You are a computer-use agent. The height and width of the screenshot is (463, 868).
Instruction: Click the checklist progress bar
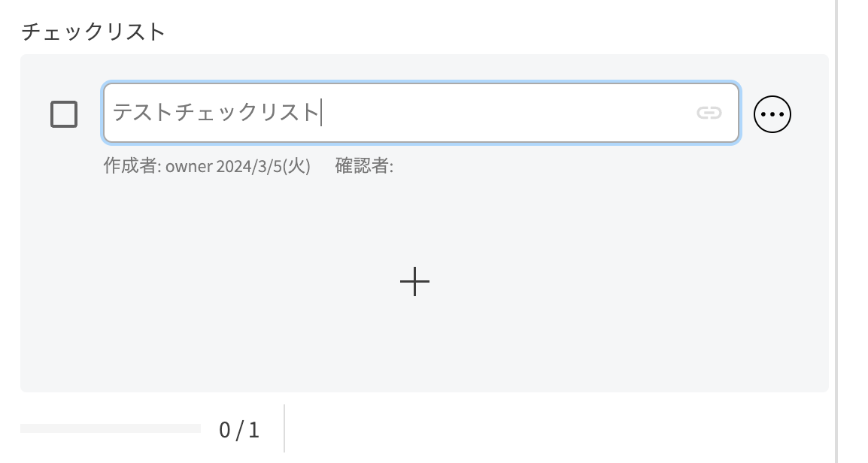111,428
